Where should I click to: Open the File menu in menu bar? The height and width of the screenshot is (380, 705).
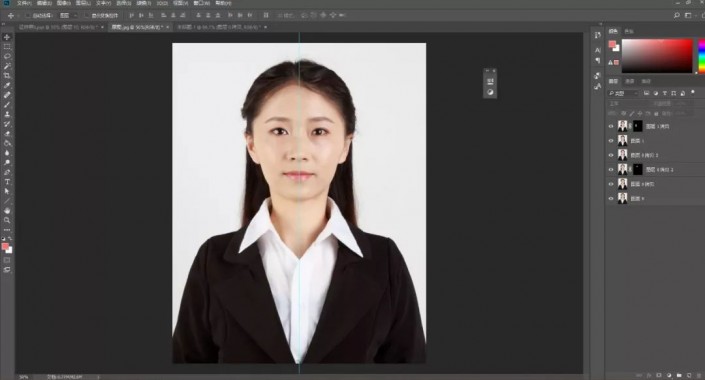pos(23,3)
